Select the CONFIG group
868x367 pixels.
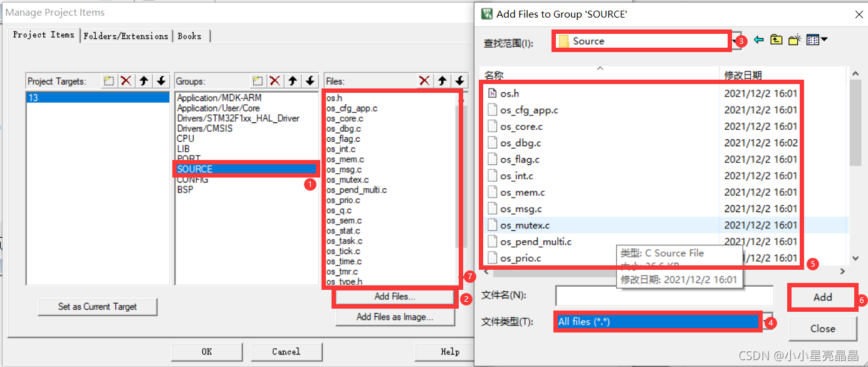193,179
